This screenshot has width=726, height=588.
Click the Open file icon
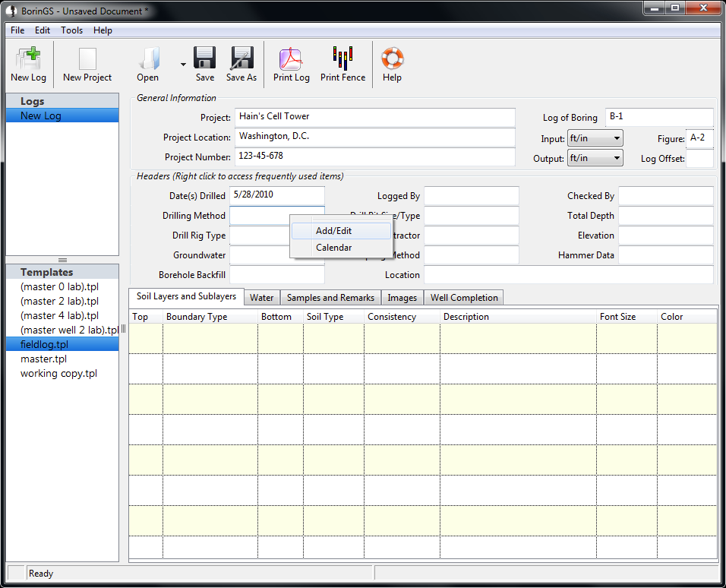coord(148,60)
